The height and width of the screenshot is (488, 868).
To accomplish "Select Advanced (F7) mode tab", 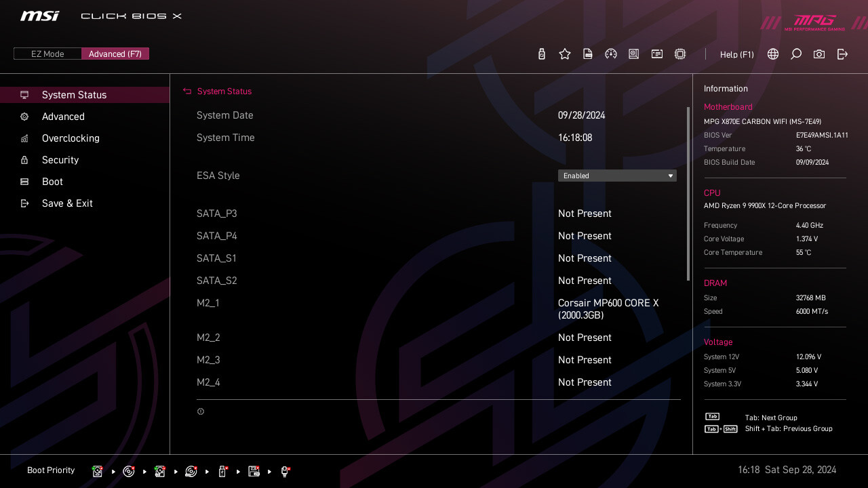I will pyautogui.click(x=115, y=54).
